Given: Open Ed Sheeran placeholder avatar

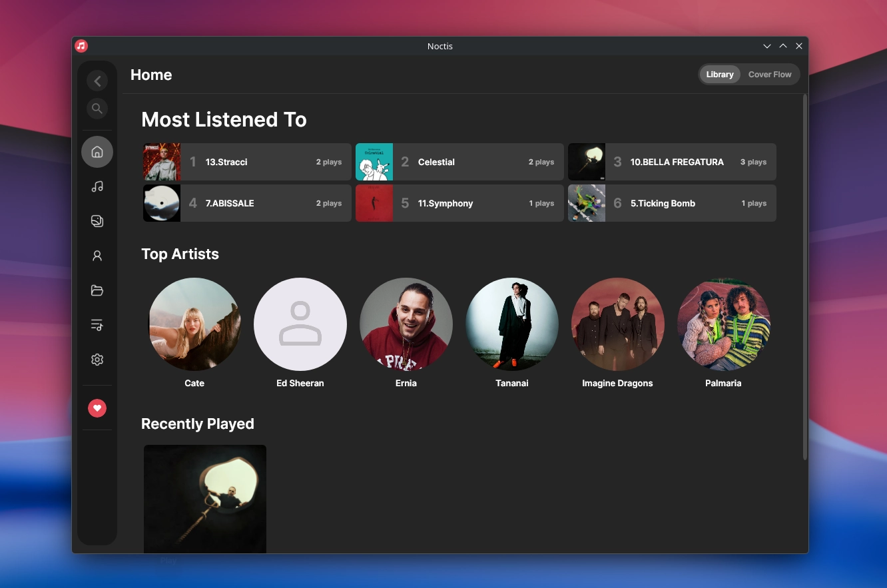Looking at the screenshot, I should pos(300,324).
